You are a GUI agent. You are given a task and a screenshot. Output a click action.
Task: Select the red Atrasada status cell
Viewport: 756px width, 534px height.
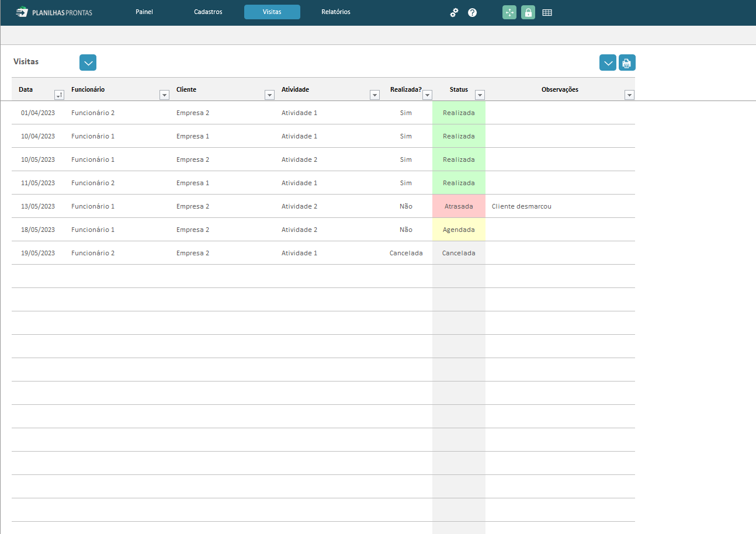[459, 206]
